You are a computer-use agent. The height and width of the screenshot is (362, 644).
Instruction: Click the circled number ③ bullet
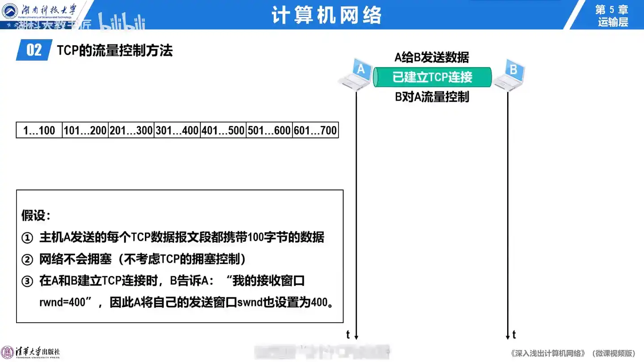[x=28, y=282]
